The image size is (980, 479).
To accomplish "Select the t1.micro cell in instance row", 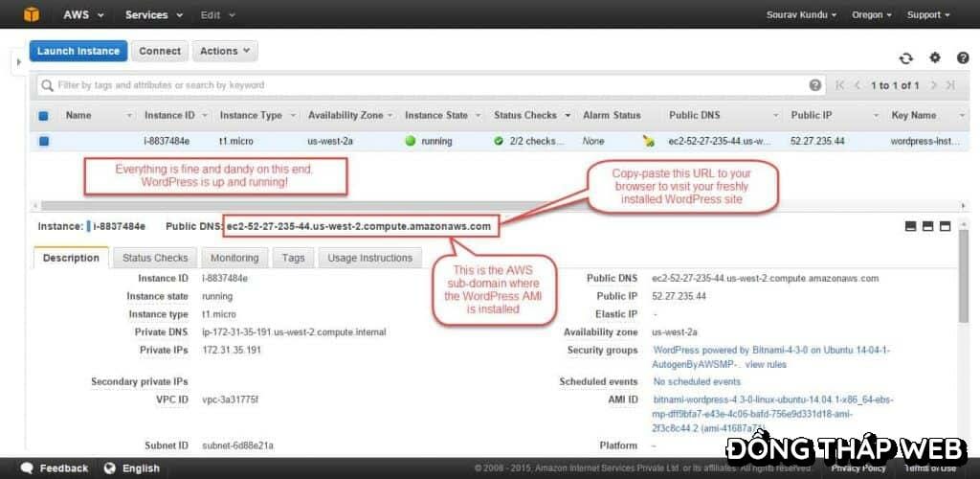I will 235,142.
